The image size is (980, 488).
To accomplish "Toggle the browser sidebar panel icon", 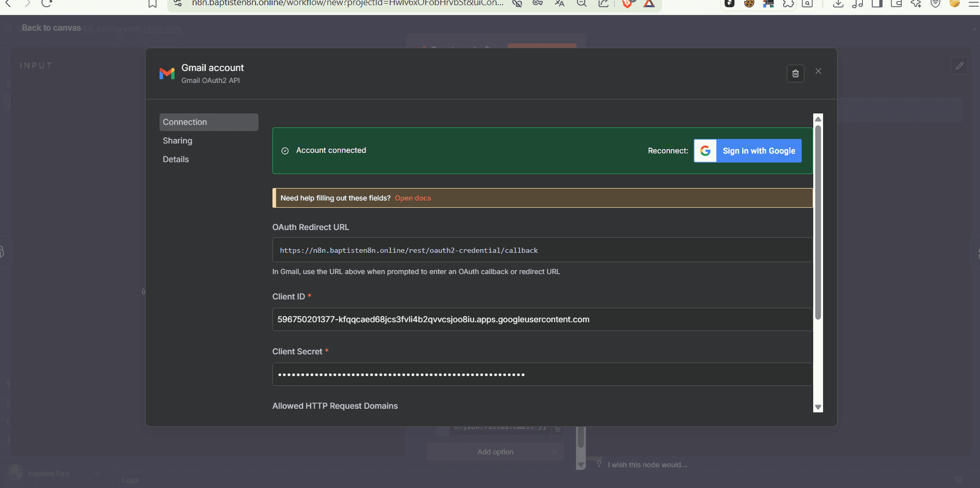I will (877, 4).
